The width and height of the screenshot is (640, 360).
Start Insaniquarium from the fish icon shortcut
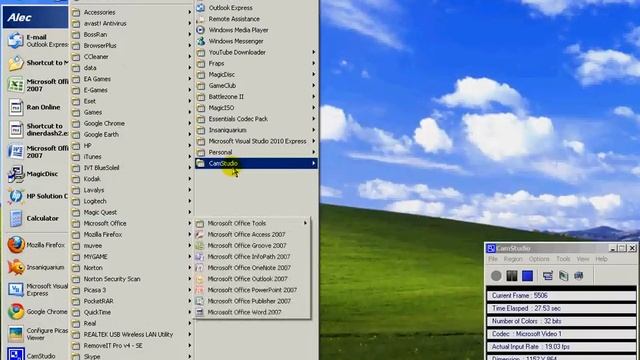click(38, 267)
